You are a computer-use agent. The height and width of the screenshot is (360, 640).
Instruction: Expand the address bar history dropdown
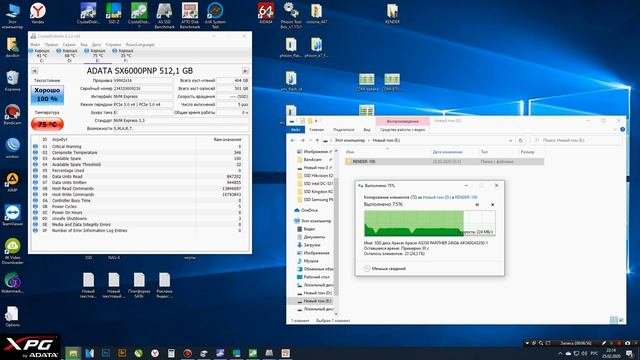coord(510,140)
